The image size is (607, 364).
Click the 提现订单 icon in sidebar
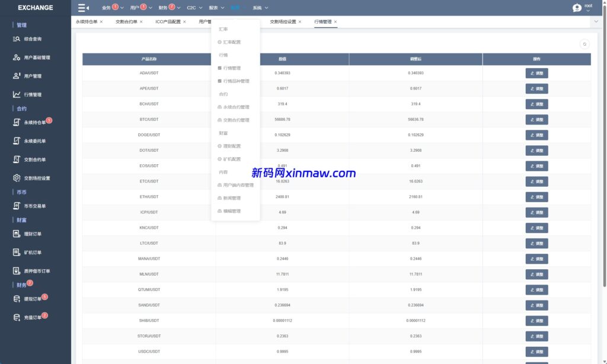pos(17,299)
